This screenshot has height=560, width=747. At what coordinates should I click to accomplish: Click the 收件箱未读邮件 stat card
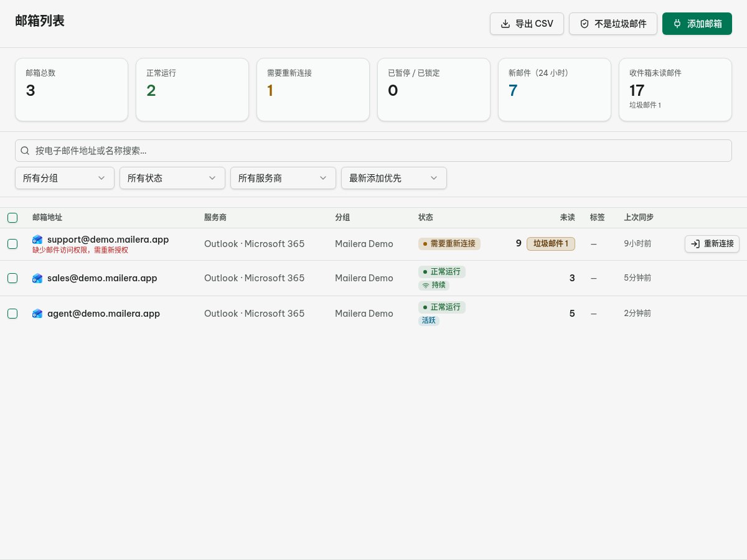coord(675,90)
